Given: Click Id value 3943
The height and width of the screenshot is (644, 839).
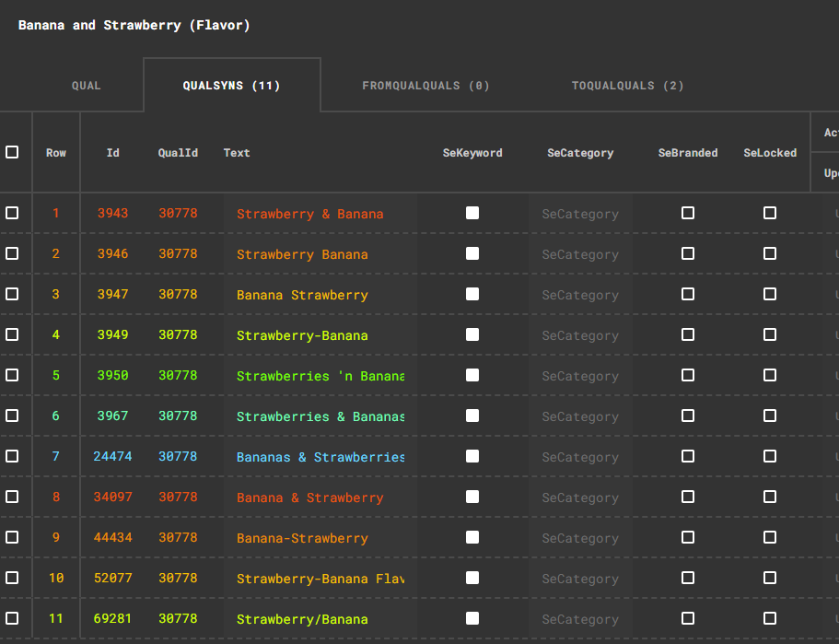Looking at the screenshot, I should click(x=113, y=213).
